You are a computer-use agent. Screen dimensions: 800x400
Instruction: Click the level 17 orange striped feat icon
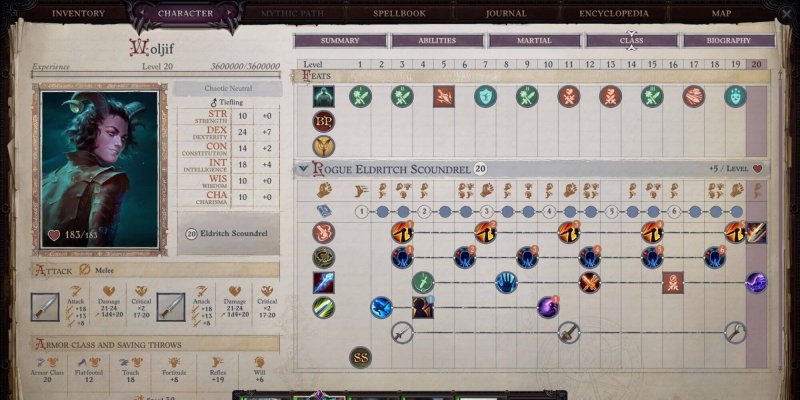point(694,96)
